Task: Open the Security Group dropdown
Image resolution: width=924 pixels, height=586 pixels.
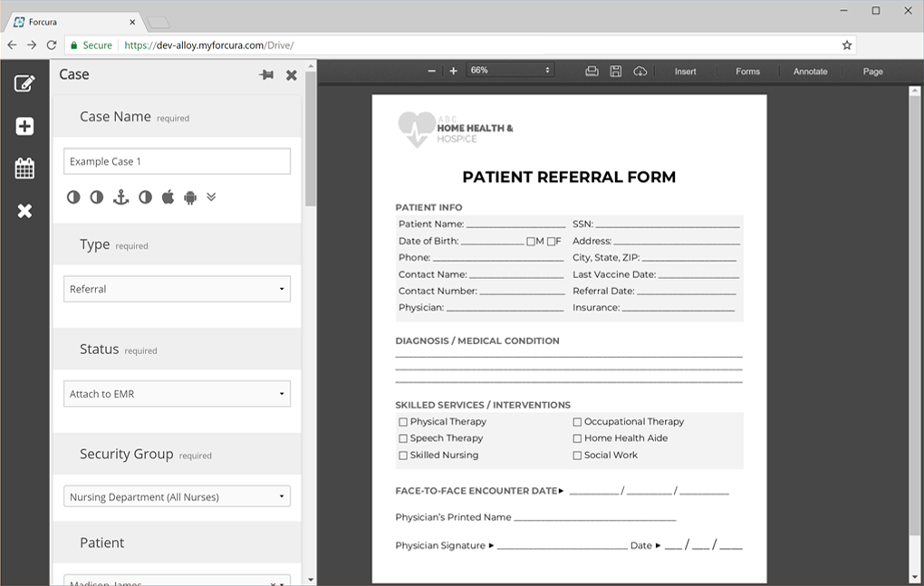Action: [177, 496]
